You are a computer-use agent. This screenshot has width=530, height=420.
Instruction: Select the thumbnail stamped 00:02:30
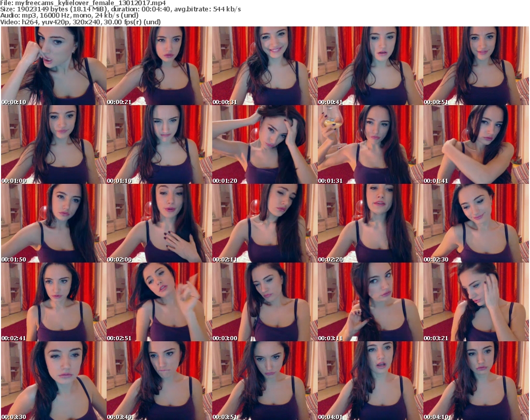point(476,224)
